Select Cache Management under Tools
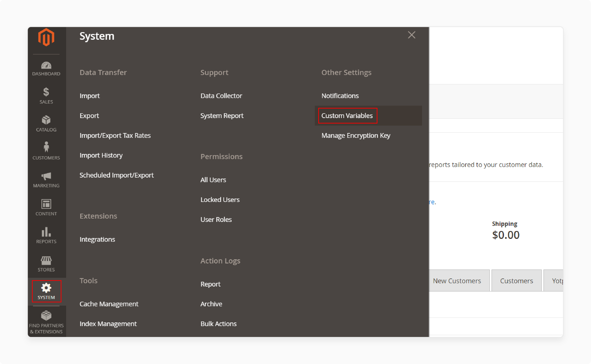591x364 pixels. tap(109, 304)
